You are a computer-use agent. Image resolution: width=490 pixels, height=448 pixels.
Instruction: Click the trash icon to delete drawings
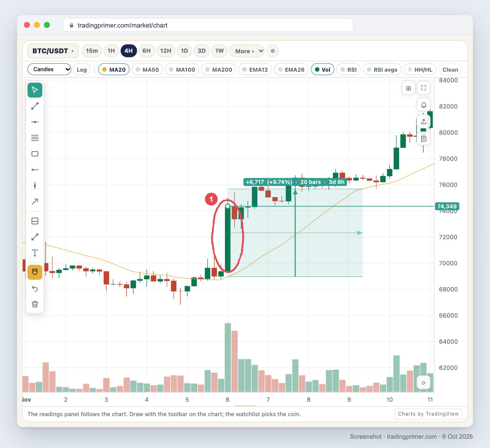click(x=35, y=304)
